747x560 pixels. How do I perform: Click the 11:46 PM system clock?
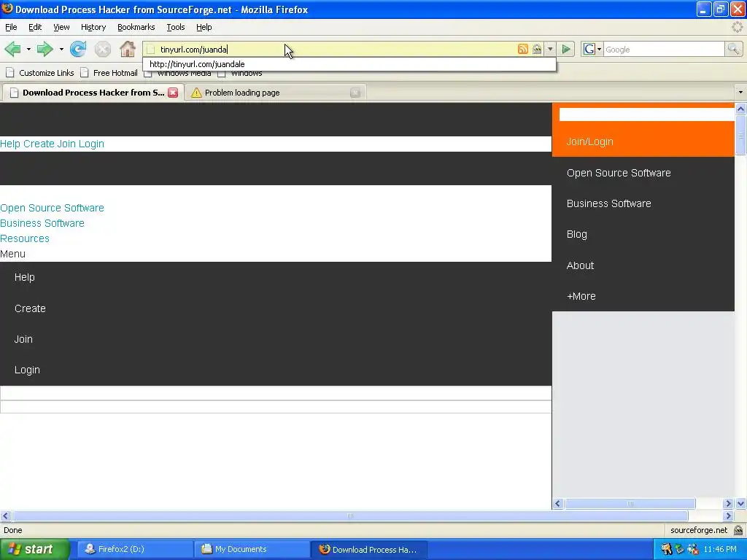[720, 549]
